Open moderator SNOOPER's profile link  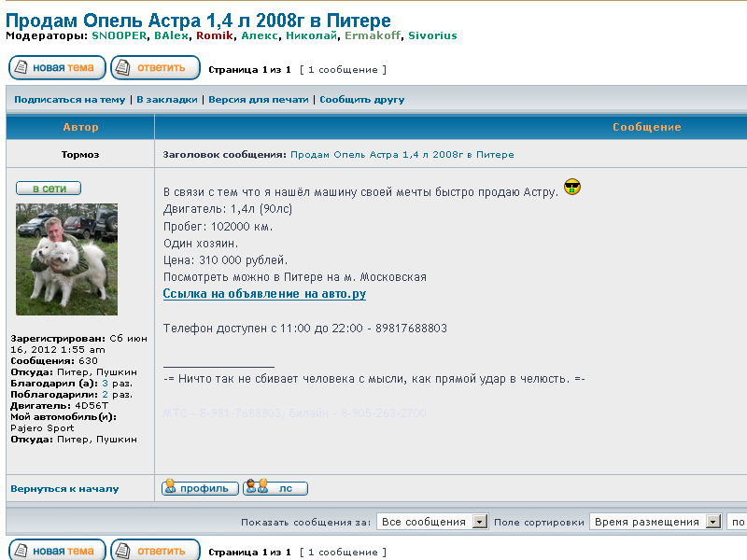tap(119, 35)
